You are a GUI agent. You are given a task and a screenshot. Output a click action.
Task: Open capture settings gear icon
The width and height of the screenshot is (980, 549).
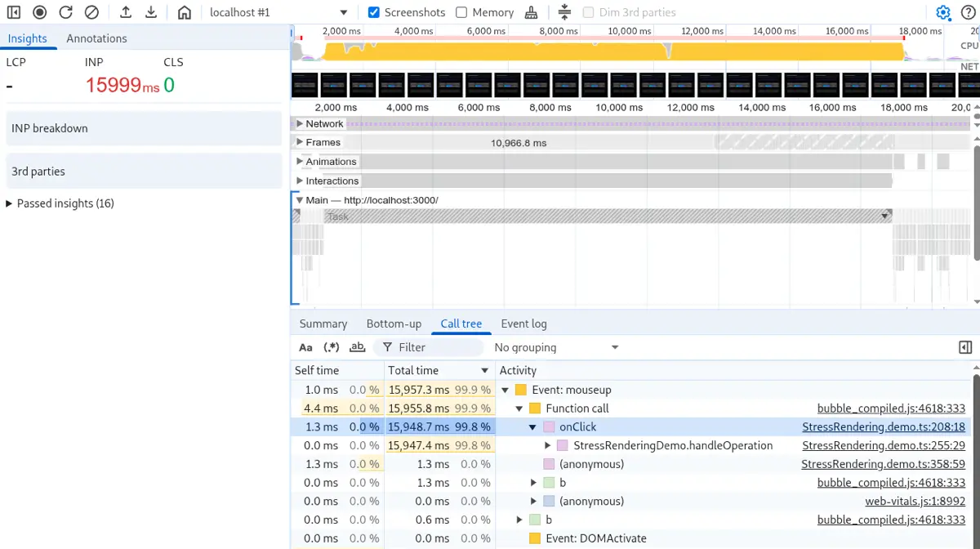pos(943,12)
